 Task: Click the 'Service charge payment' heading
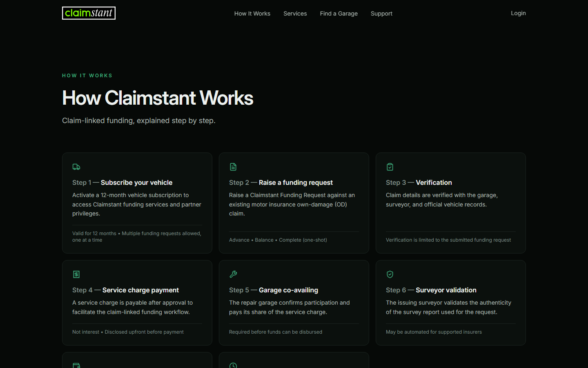point(140,290)
